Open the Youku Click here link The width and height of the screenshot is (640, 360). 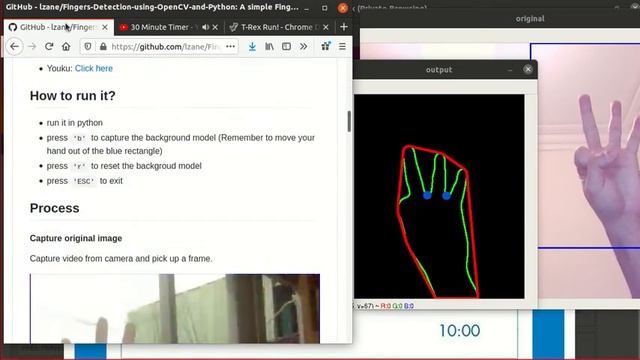tap(94, 69)
